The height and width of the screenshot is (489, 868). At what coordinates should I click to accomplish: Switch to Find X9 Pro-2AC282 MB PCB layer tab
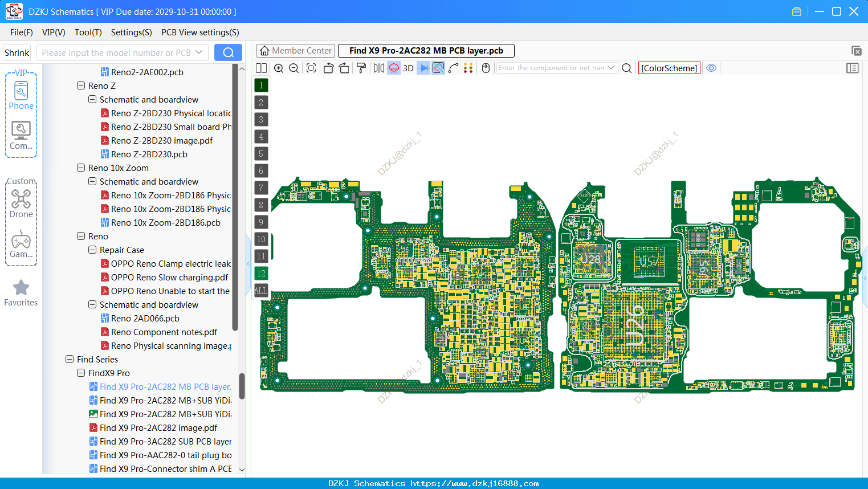click(x=426, y=51)
